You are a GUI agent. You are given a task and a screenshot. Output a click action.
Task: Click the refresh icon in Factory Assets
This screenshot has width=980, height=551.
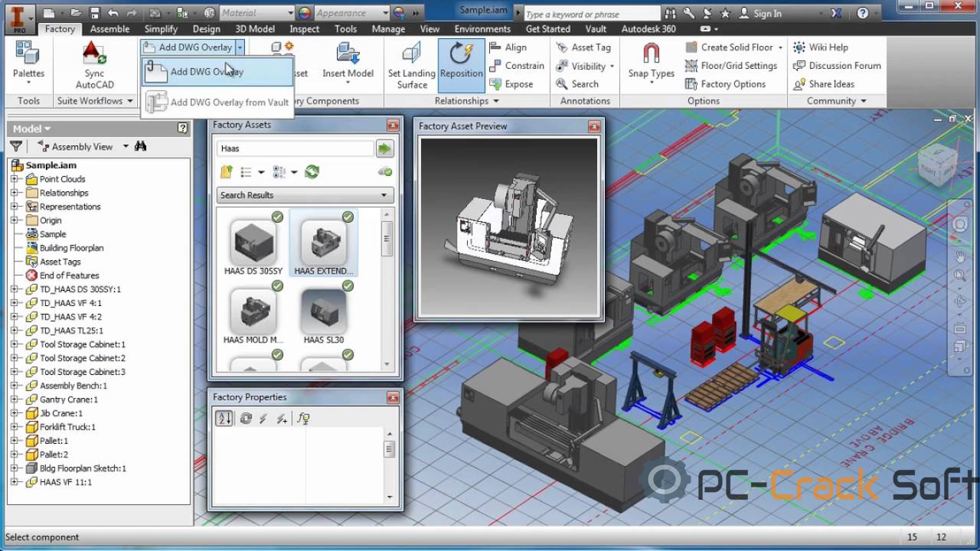point(312,171)
